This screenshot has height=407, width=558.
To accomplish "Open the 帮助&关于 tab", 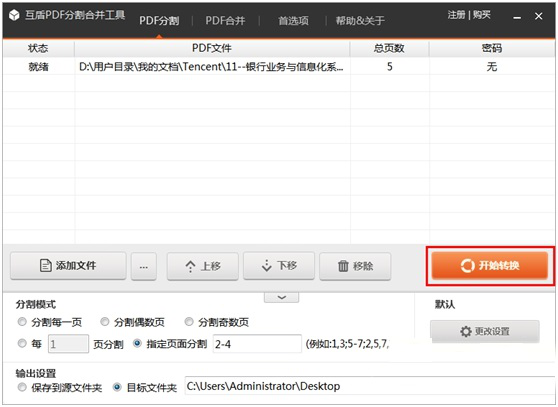I will coord(360,21).
